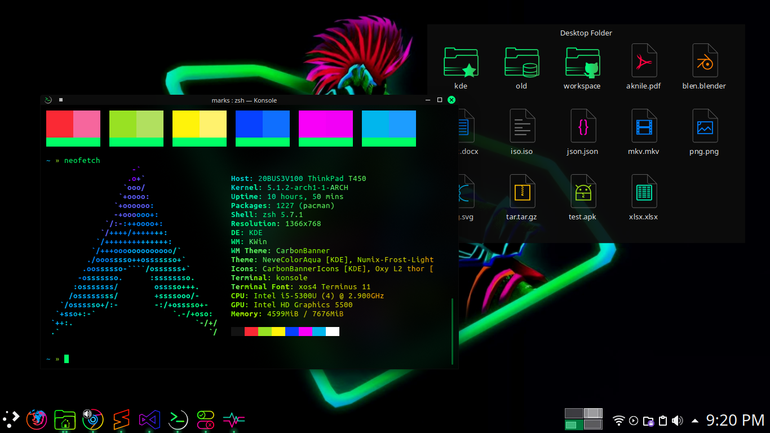
Task: Open the application launcher menu
Action: (x=10, y=419)
